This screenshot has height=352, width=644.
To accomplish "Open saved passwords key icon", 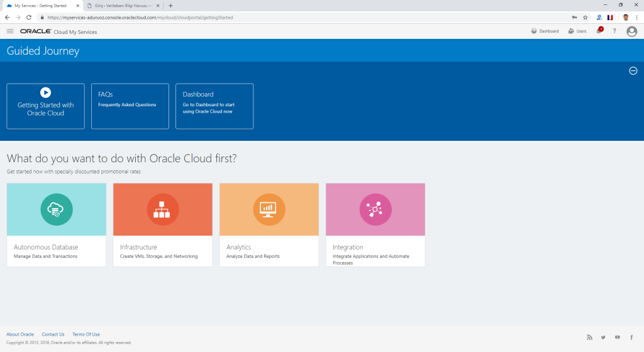I will (575, 17).
